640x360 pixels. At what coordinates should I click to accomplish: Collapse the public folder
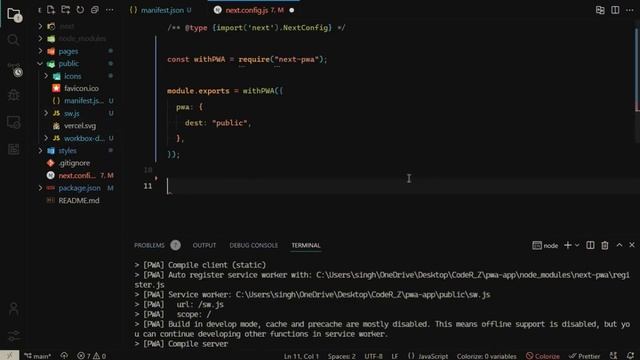pyautogui.click(x=40, y=64)
